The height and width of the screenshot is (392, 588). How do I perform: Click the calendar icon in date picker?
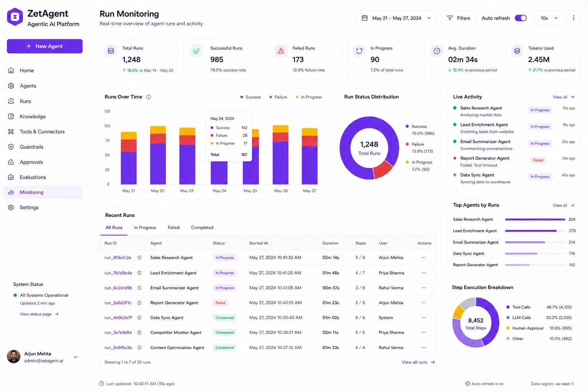click(x=365, y=18)
